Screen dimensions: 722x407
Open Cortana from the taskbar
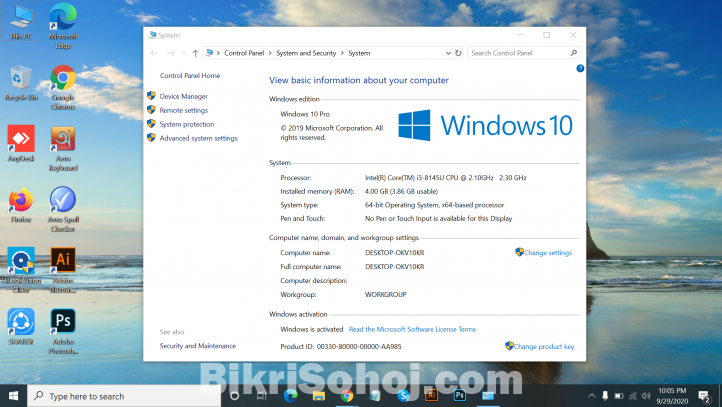tap(234, 396)
